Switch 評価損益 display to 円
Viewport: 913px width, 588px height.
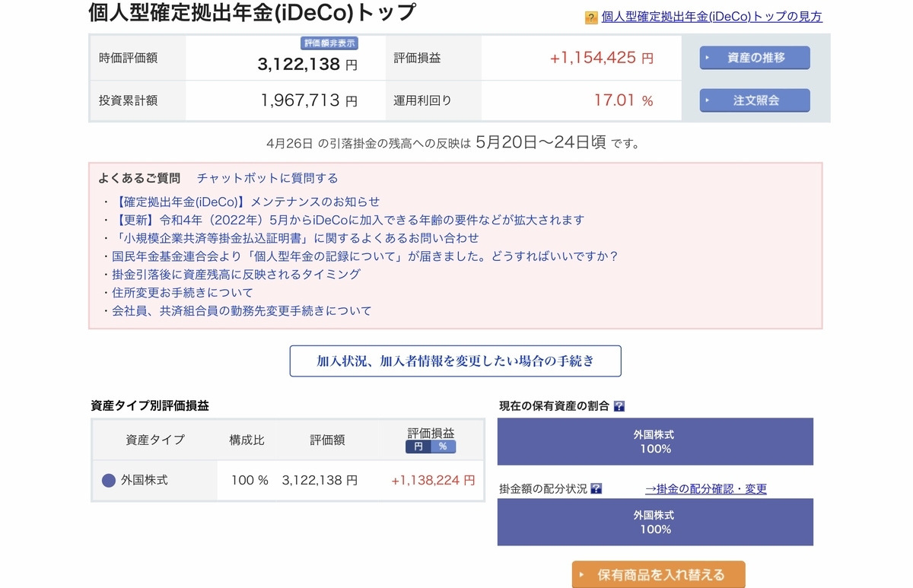click(418, 447)
